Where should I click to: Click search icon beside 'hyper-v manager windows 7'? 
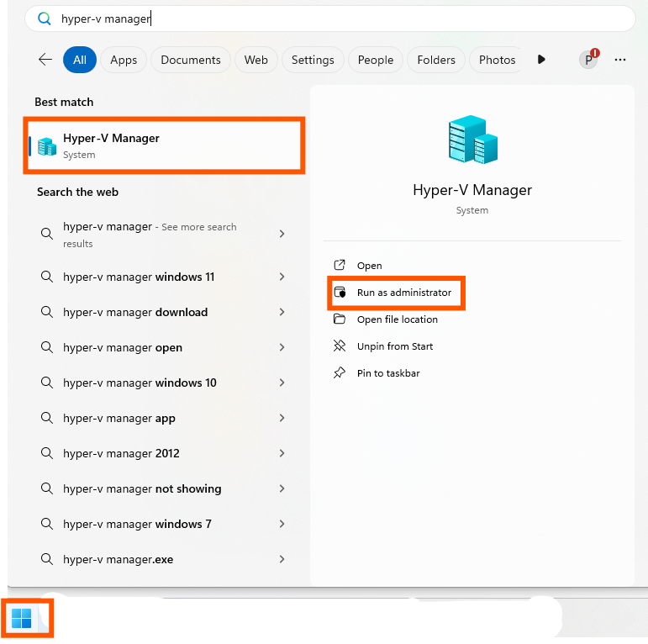coord(47,524)
